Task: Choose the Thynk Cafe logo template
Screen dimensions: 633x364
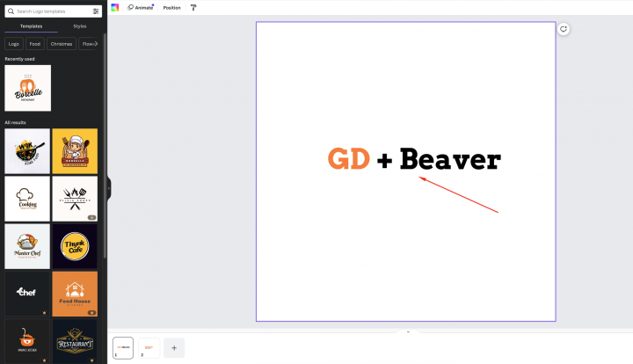Action: (75, 245)
